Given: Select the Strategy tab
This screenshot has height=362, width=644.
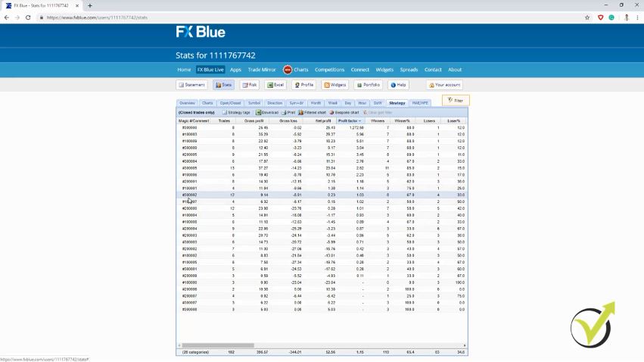Looking at the screenshot, I should (x=397, y=103).
